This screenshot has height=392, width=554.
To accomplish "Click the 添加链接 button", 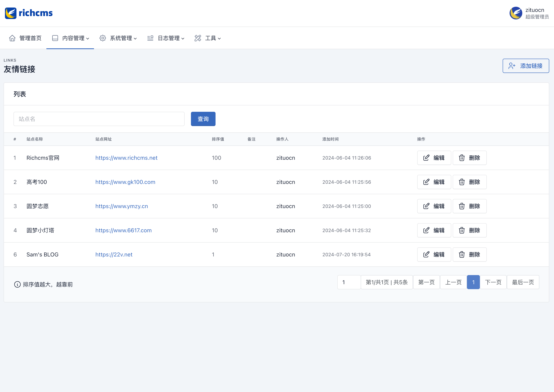I will pyautogui.click(x=526, y=66).
